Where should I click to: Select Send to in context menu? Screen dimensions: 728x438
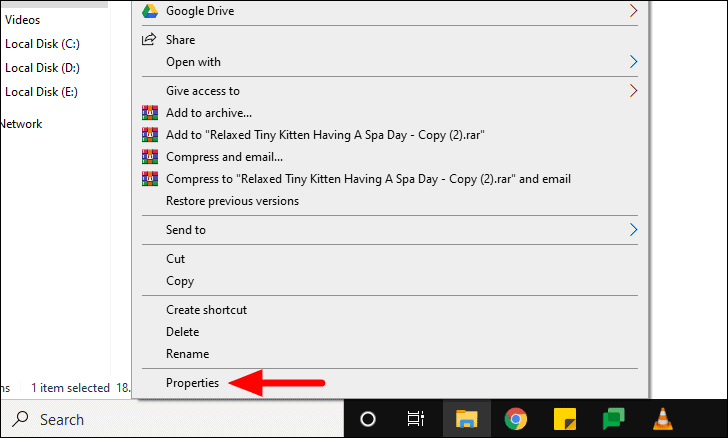click(390, 229)
